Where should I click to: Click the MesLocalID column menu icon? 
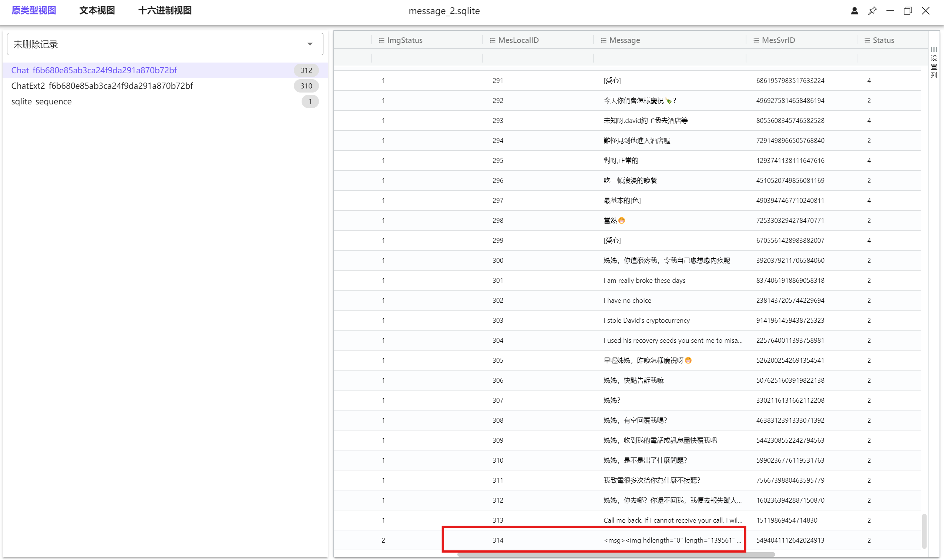tap(492, 40)
